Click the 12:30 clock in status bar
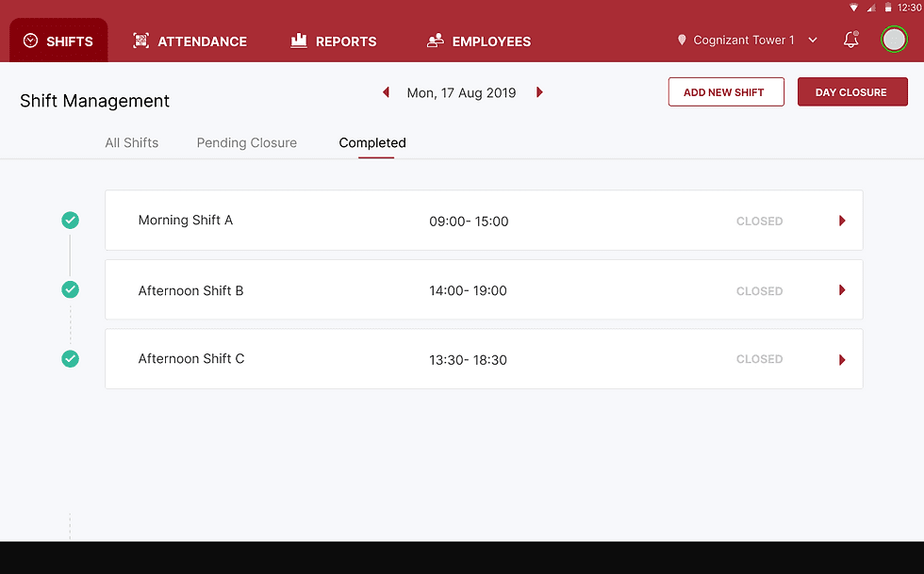Viewport: 924px width, 574px height. (x=909, y=8)
